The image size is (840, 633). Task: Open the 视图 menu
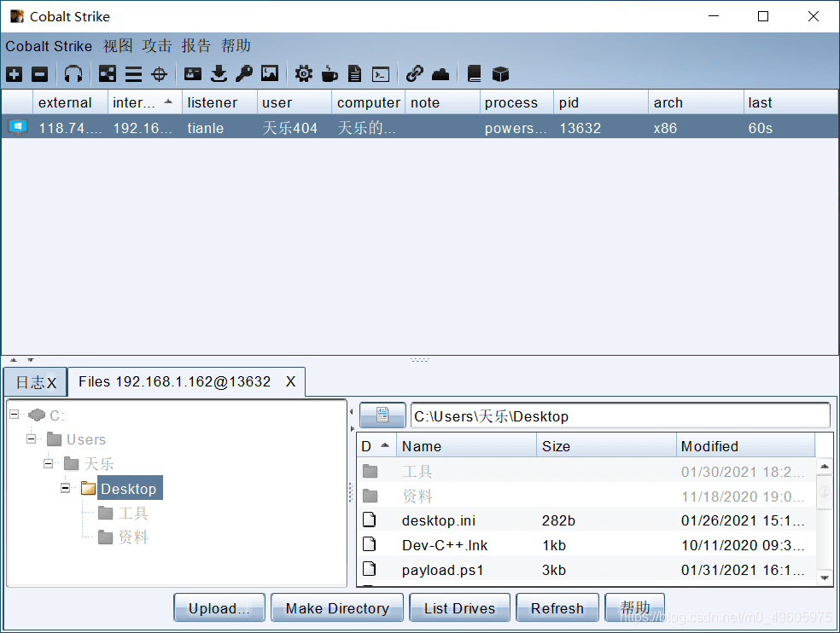[118, 46]
